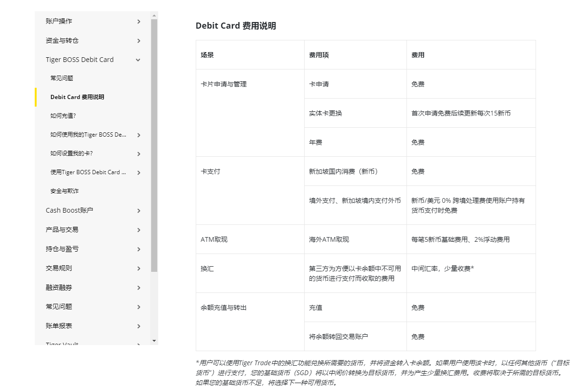Expand the 持仓与盈亏 chevron
The image size is (575, 392).
point(138,249)
